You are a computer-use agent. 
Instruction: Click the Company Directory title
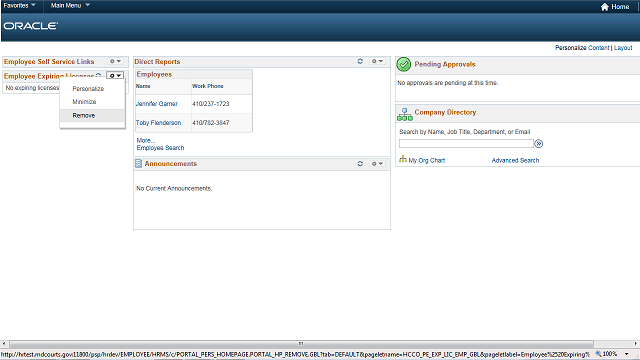(x=445, y=112)
